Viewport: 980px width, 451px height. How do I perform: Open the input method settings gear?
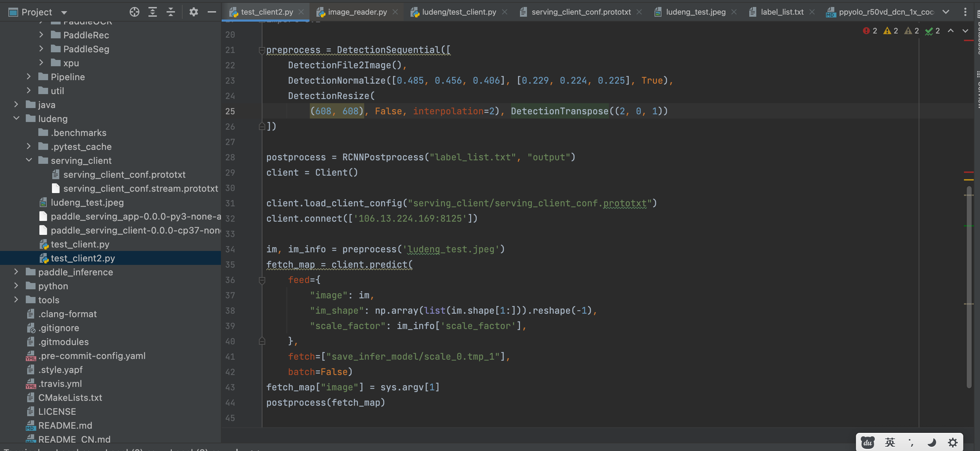pos(953,442)
